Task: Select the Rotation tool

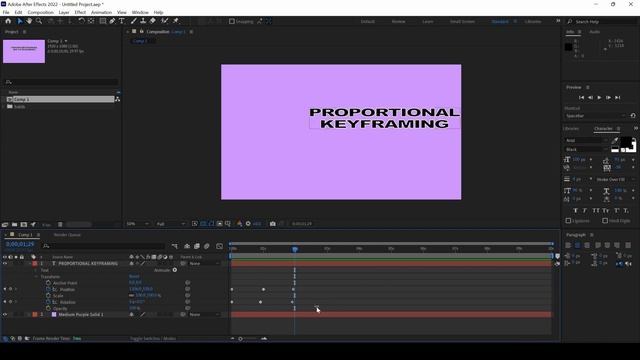Action: click(x=81, y=21)
